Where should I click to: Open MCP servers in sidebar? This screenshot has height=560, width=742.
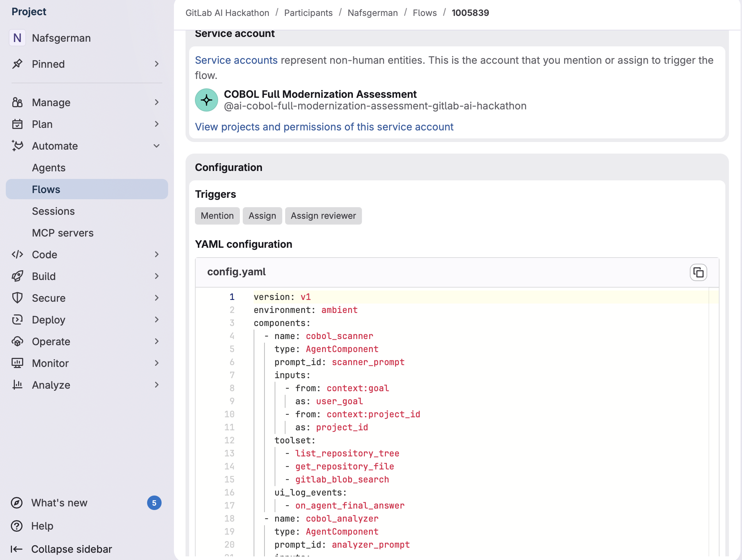63,233
